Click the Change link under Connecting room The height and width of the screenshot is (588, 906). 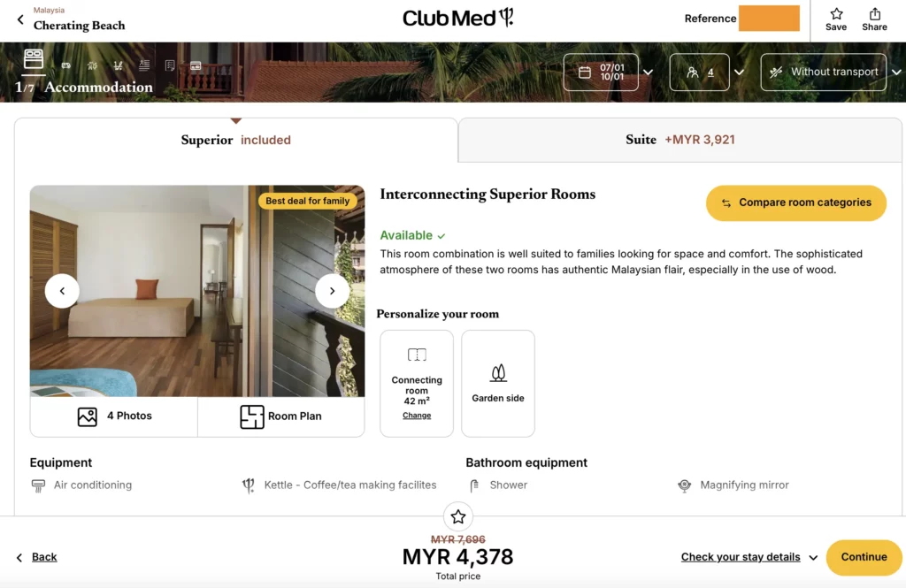pyautogui.click(x=417, y=416)
